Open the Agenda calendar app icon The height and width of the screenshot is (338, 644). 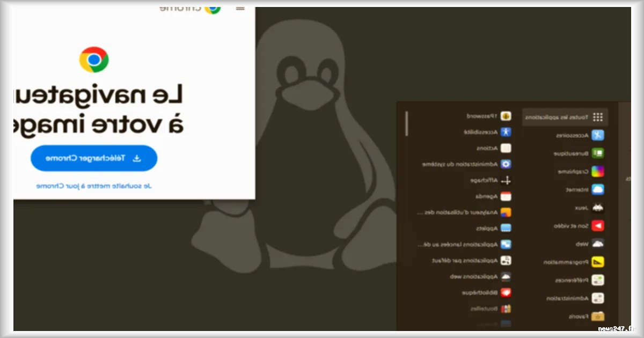pos(504,196)
